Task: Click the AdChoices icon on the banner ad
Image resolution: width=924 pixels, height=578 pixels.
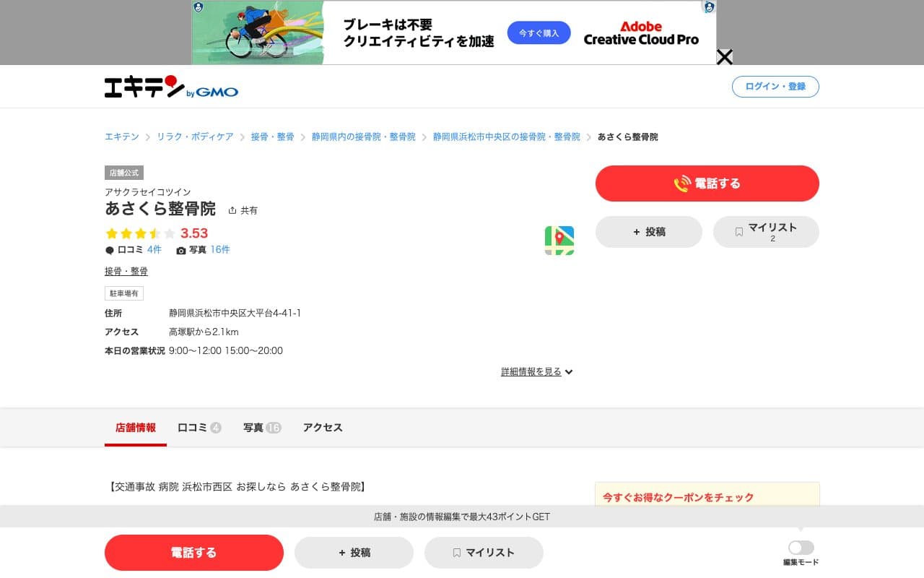Action: click(x=708, y=8)
